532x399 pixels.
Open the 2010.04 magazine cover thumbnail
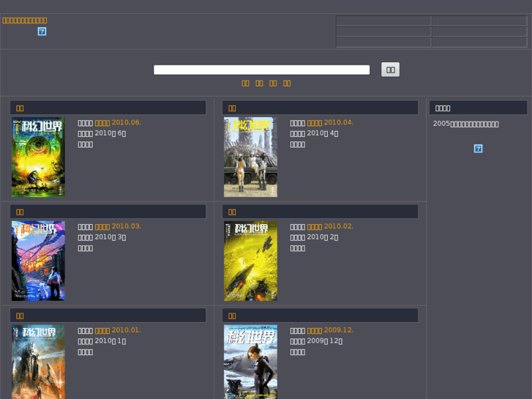pos(250,157)
